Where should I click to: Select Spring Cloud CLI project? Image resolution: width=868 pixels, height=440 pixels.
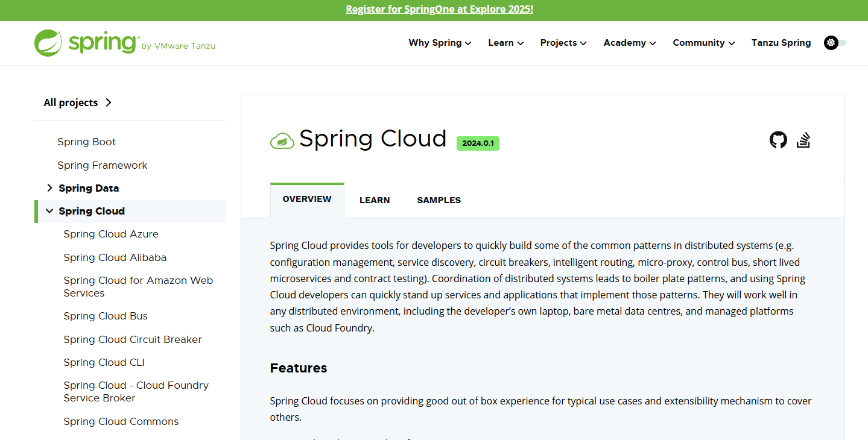pos(104,362)
